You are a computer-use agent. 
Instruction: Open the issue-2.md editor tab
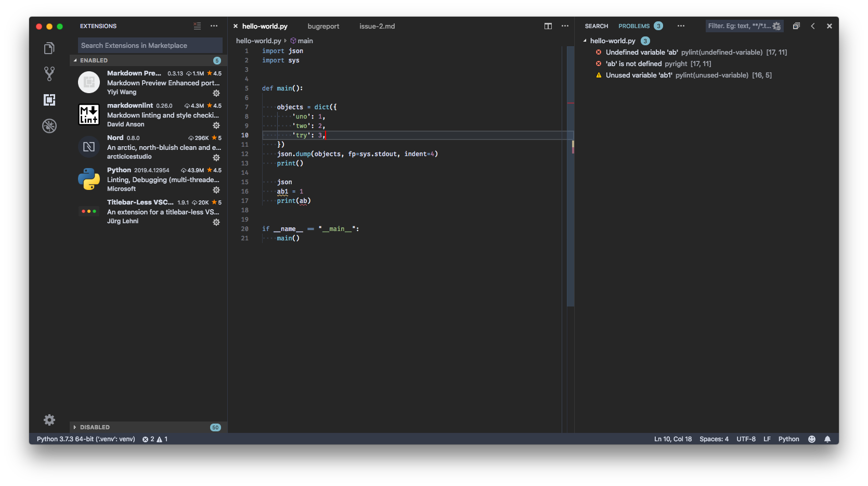pyautogui.click(x=377, y=26)
